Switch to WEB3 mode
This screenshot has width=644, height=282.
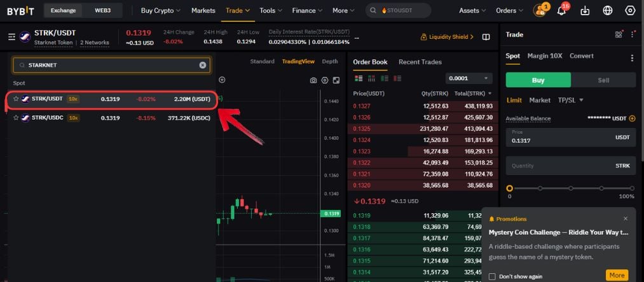[102, 11]
